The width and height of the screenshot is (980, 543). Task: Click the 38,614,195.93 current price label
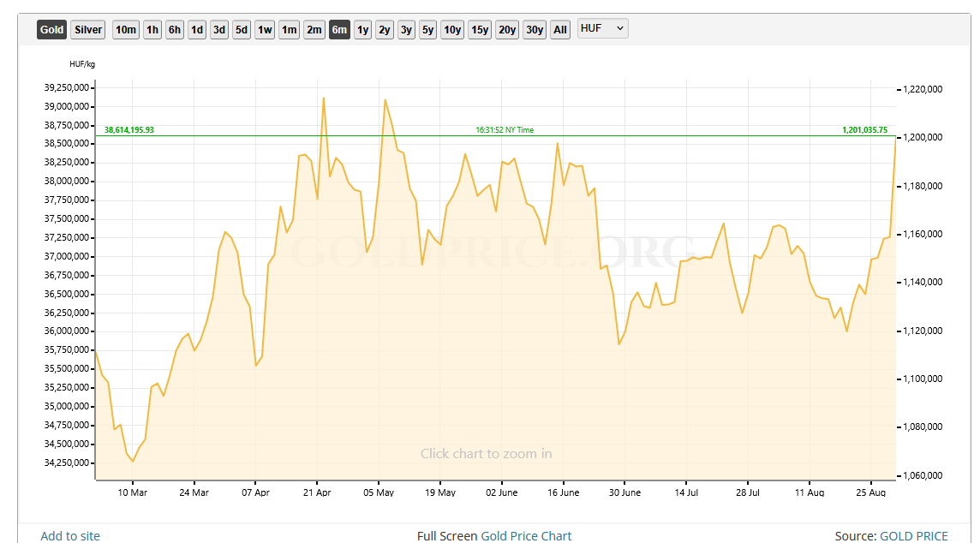coord(128,130)
